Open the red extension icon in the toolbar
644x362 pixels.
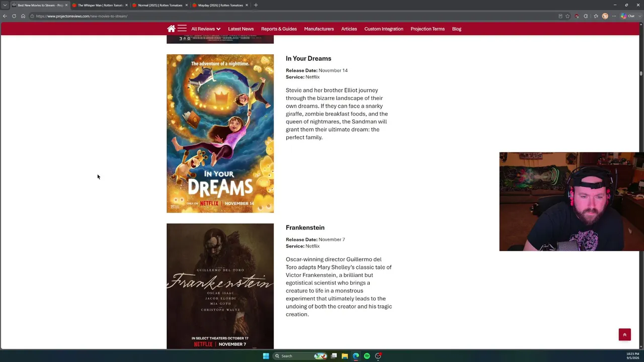point(577,16)
